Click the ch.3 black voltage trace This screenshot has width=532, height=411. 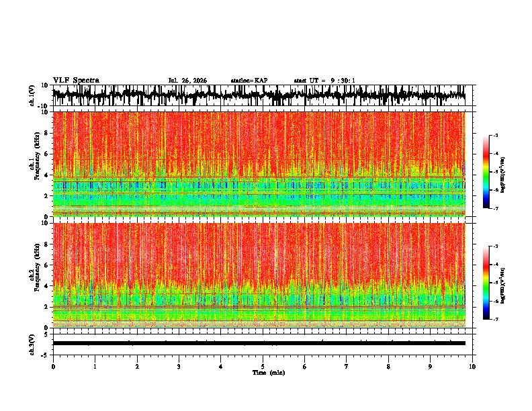(x=259, y=343)
